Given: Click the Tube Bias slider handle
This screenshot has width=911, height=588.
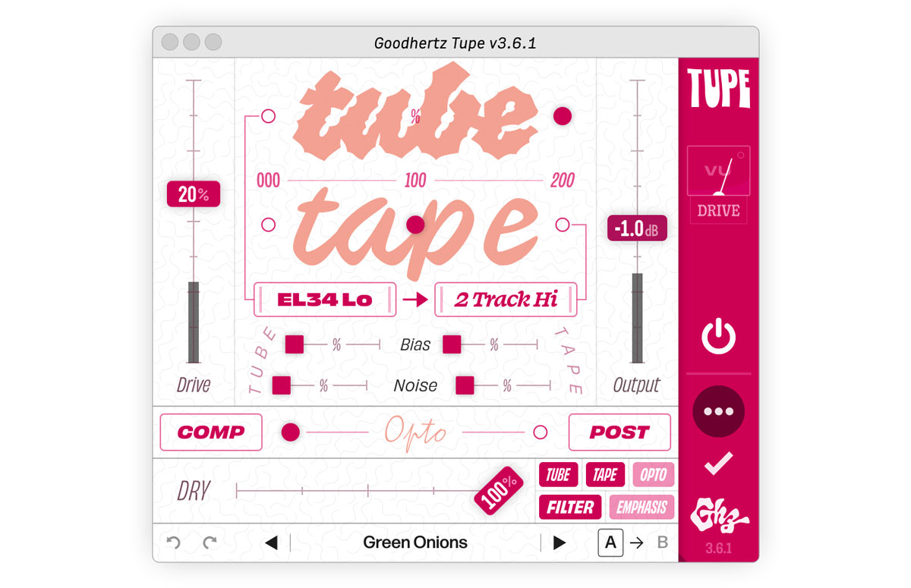Looking at the screenshot, I should (294, 344).
